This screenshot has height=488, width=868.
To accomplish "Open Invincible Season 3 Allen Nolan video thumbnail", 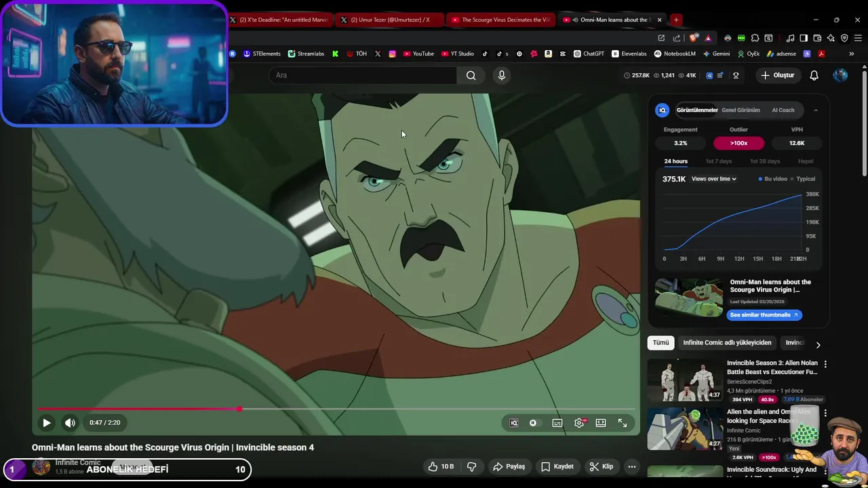I will [685, 380].
